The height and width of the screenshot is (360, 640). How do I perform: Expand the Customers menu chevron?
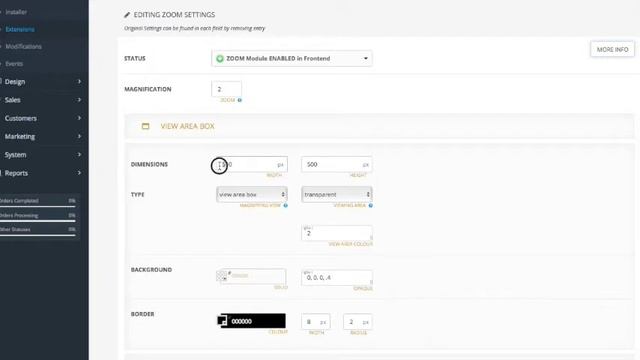tap(79, 118)
